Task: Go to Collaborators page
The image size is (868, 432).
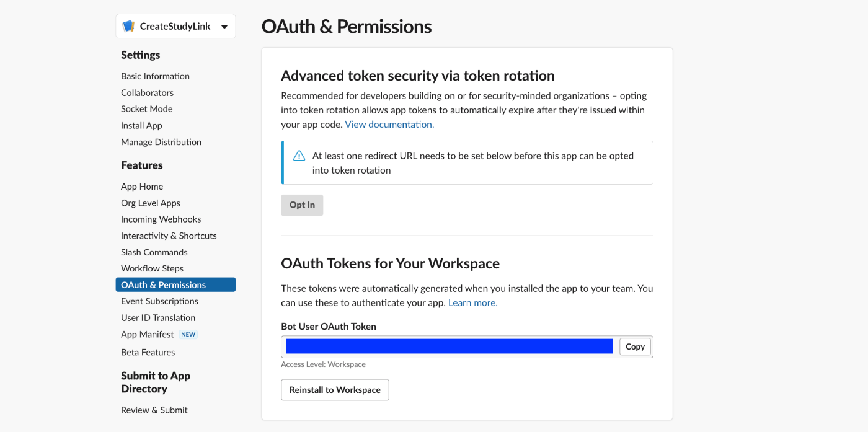Action: [147, 93]
